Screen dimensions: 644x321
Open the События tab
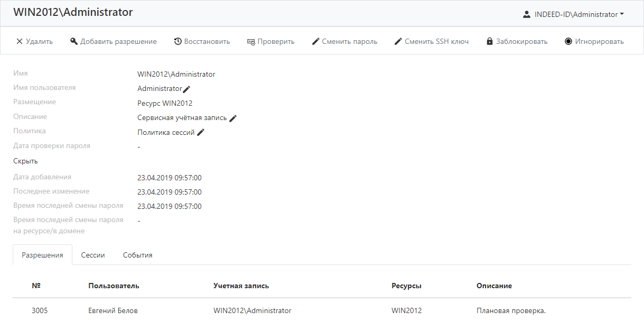[x=137, y=255]
